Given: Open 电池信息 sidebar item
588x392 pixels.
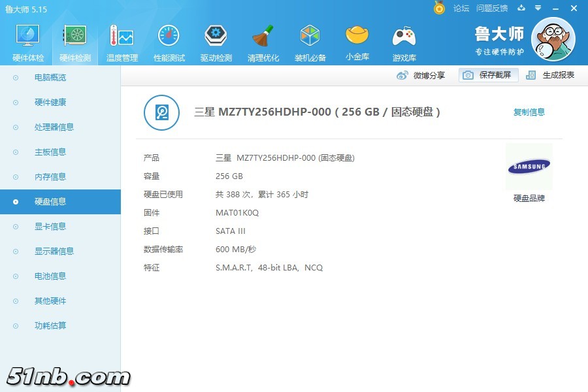Looking at the screenshot, I should [x=50, y=276].
